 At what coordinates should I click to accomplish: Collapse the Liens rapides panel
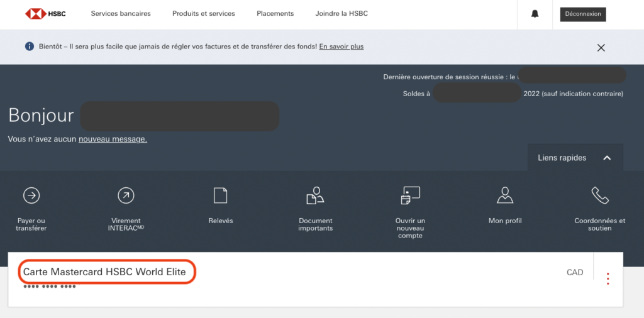point(575,158)
